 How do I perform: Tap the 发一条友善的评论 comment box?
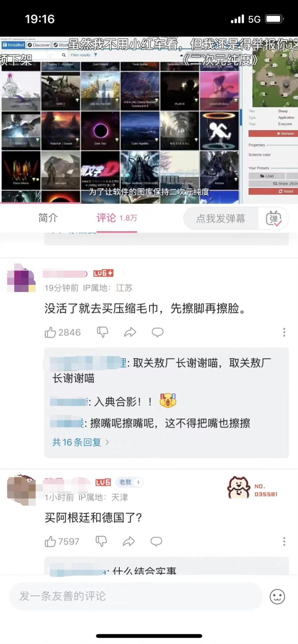tap(136, 596)
